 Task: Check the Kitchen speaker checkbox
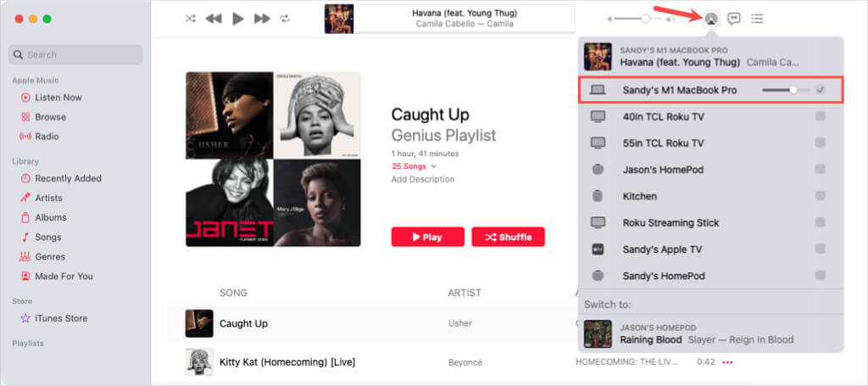click(x=820, y=196)
